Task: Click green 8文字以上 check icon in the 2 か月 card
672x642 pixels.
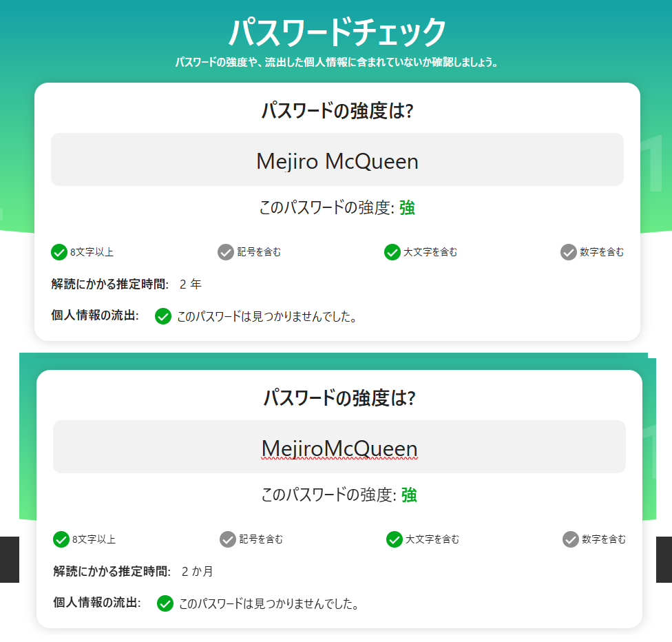Action: click(61, 539)
